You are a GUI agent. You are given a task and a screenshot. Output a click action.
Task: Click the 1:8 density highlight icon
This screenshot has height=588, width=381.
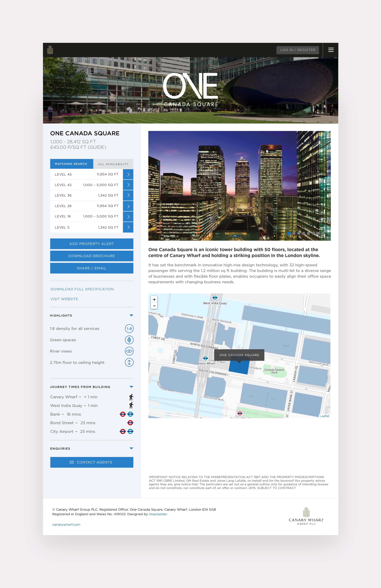point(129,329)
